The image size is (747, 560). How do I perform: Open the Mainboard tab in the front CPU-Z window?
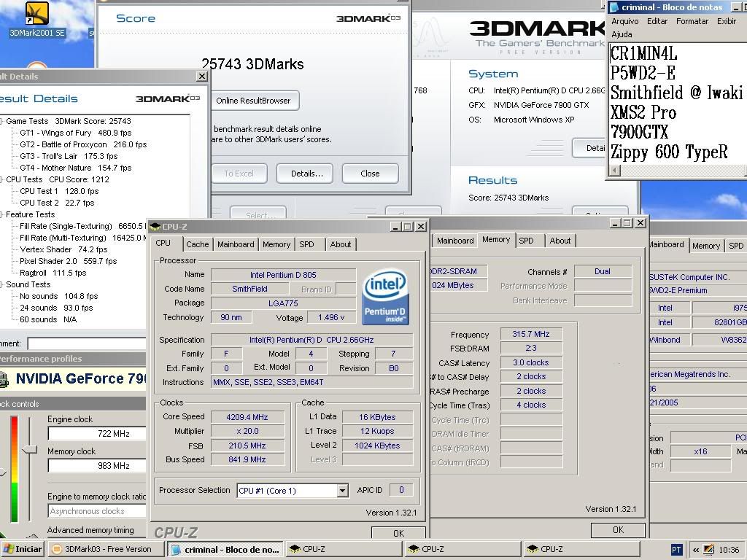pos(236,244)
